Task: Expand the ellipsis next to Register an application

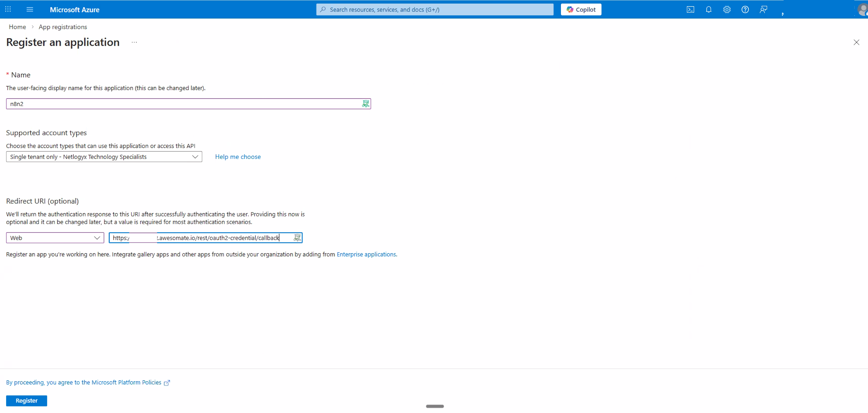Action: point(134,42)
